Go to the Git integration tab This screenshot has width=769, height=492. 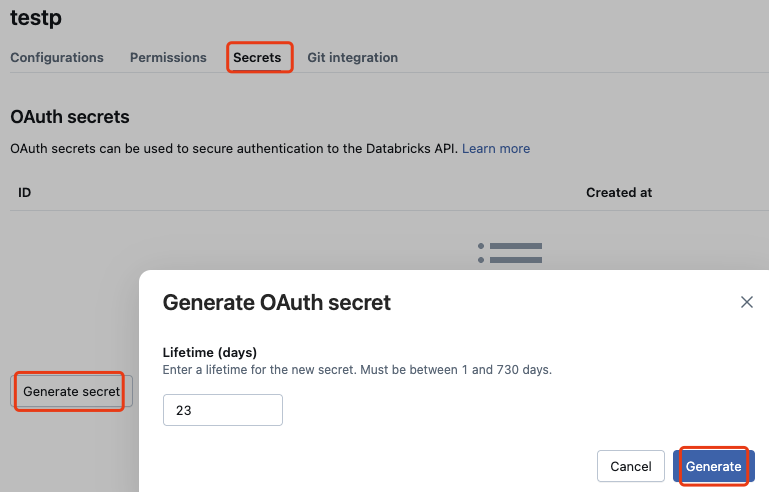pos(353,57)
